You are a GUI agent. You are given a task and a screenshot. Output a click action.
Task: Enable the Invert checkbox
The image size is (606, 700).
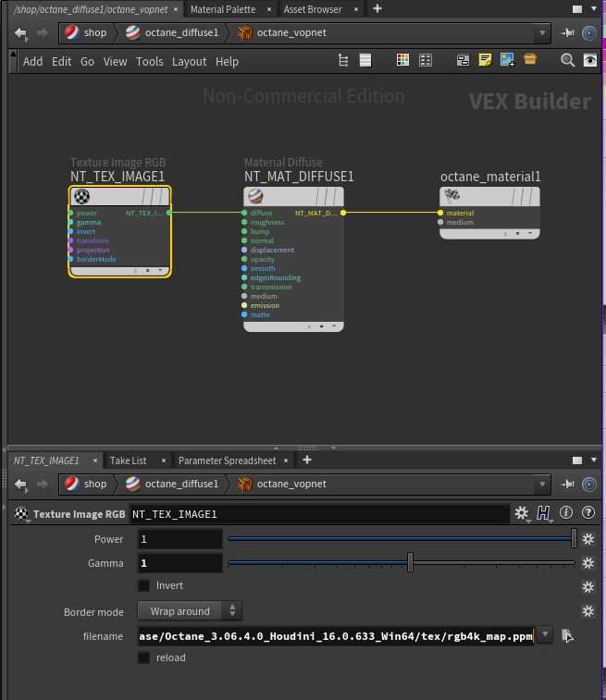click(143, 585)
